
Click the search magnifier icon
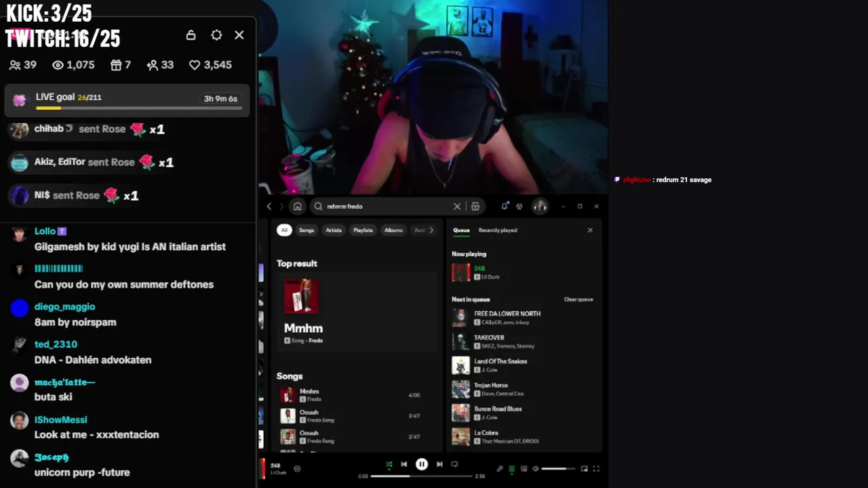click(318, 206)
